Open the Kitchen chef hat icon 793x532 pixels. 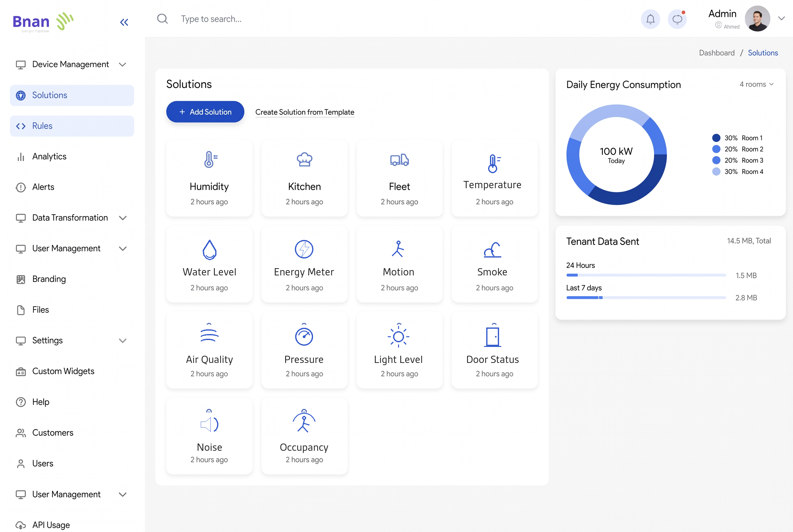coord(304,159)
